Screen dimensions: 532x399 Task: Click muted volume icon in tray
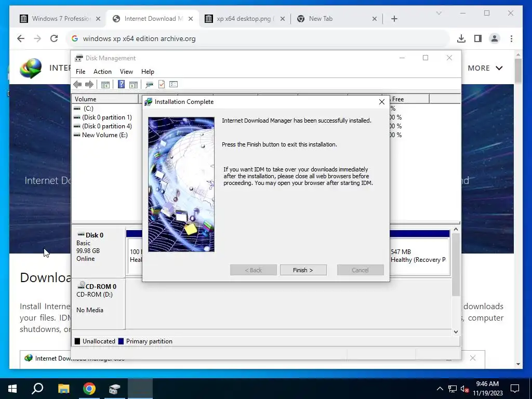click(464, 389)
